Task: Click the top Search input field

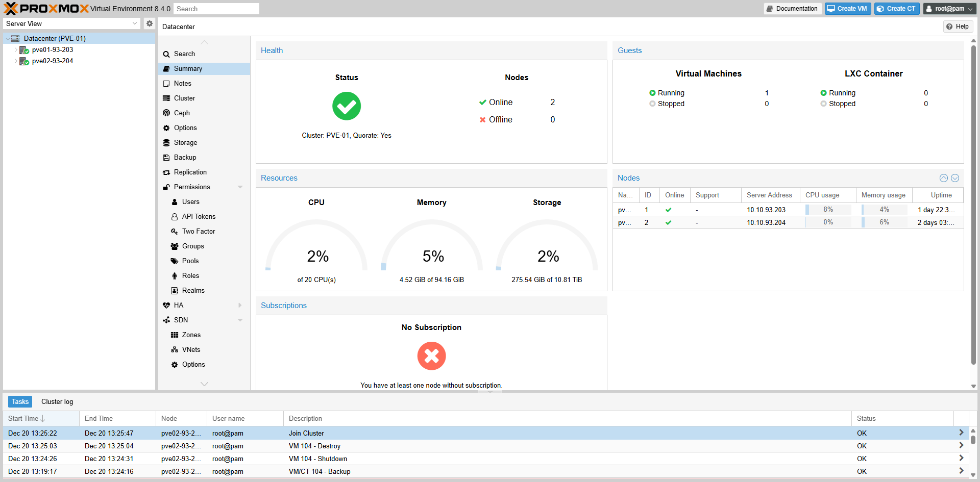Action: (x=216, y=9)
